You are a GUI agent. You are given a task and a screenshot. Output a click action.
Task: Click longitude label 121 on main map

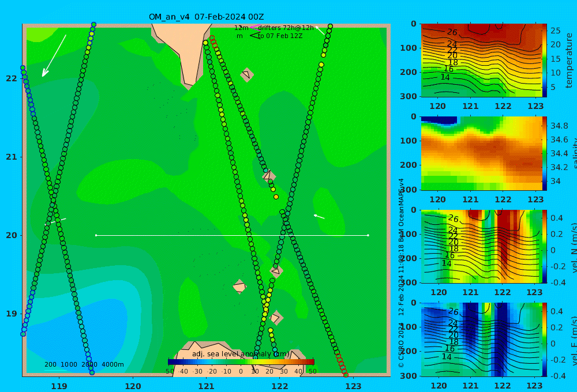point(206,386)
